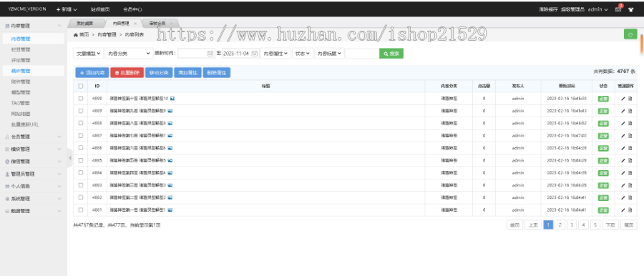Screen dimensions: 644x276
Task: Open TAG管理 in the sidebar
Action: [21, 103]
